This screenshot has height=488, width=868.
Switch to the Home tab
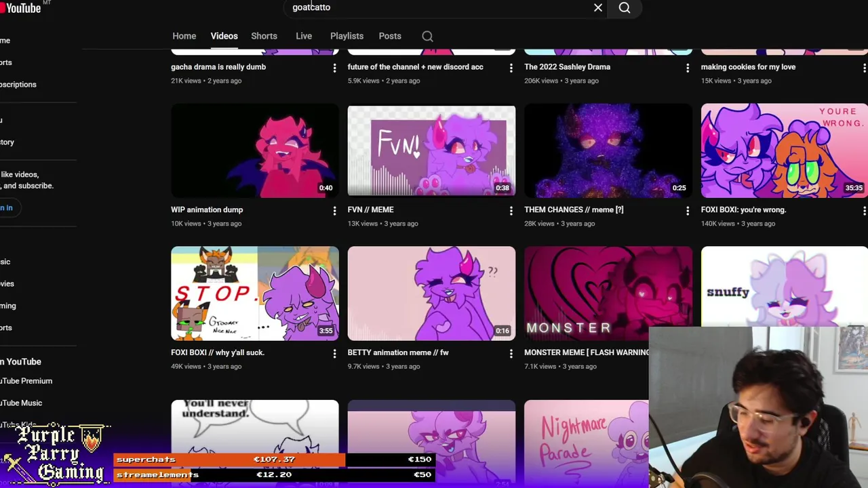(x=184, y=36)
